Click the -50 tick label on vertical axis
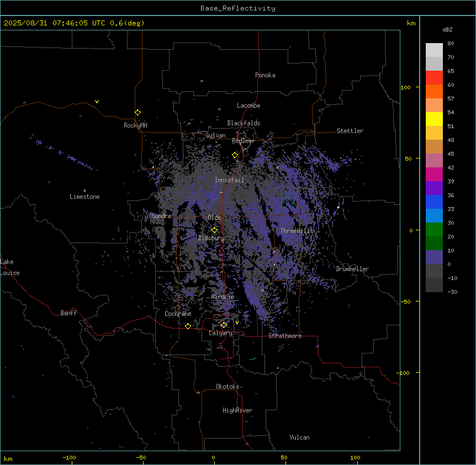476x465 pixels. pos(405,302)
